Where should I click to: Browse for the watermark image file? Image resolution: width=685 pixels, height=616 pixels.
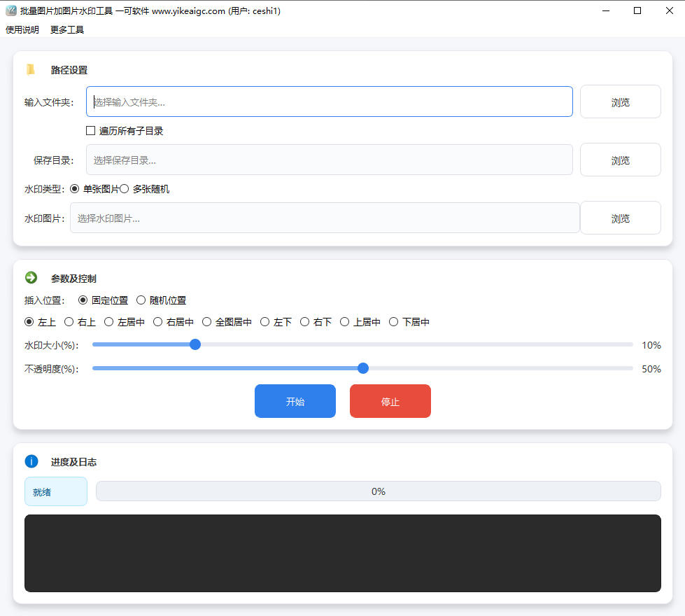pos(620,218)
